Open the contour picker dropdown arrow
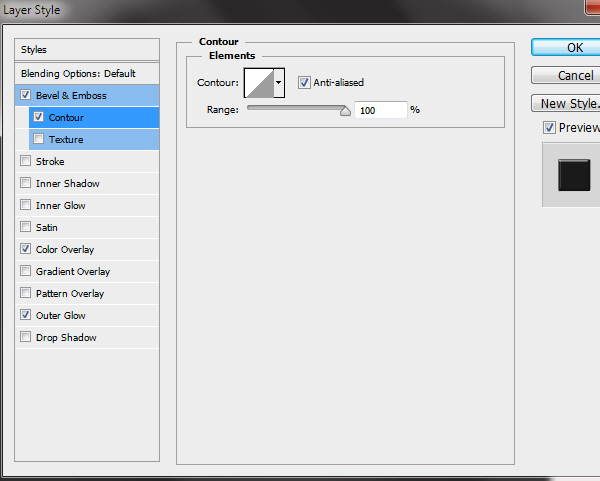This screenshot has height=481, width=600. click(279, 83)
